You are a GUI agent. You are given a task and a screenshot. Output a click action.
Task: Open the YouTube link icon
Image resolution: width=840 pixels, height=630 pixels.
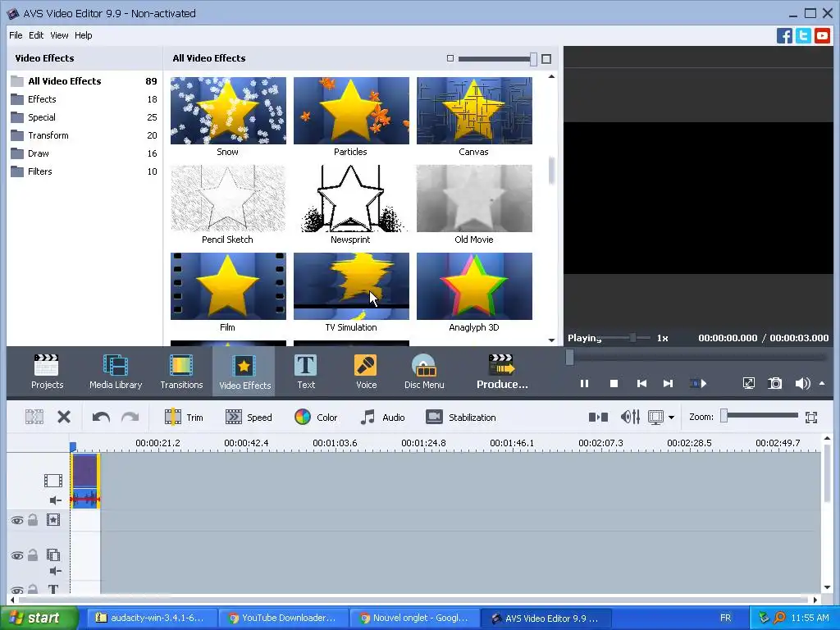(x=822, y=36)
